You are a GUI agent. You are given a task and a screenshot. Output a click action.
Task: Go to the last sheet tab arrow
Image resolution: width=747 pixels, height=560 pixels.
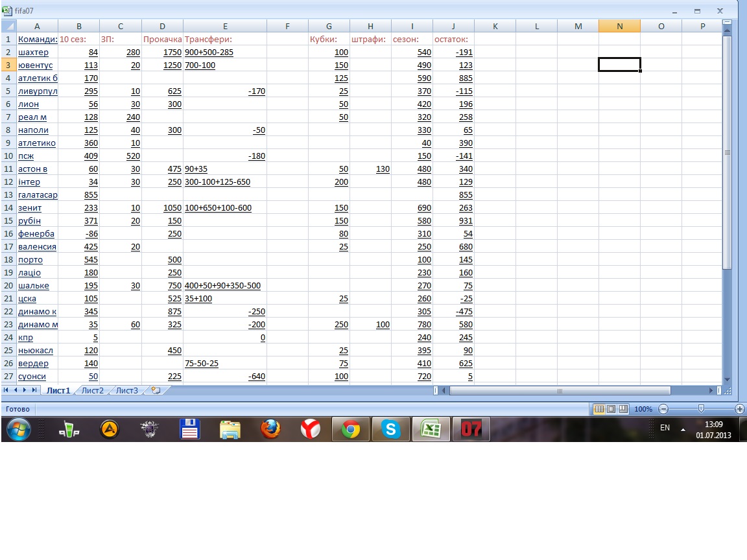(34, 390)
